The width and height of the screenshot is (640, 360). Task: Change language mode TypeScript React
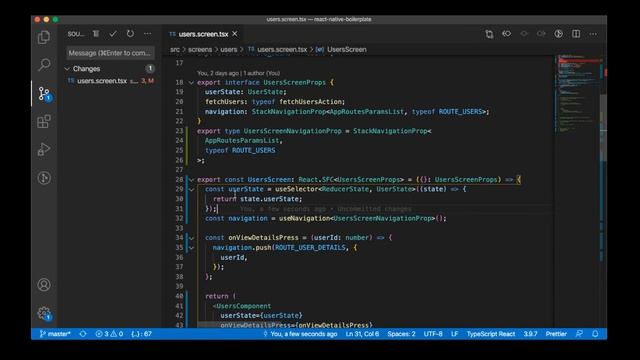click(491, 334)
